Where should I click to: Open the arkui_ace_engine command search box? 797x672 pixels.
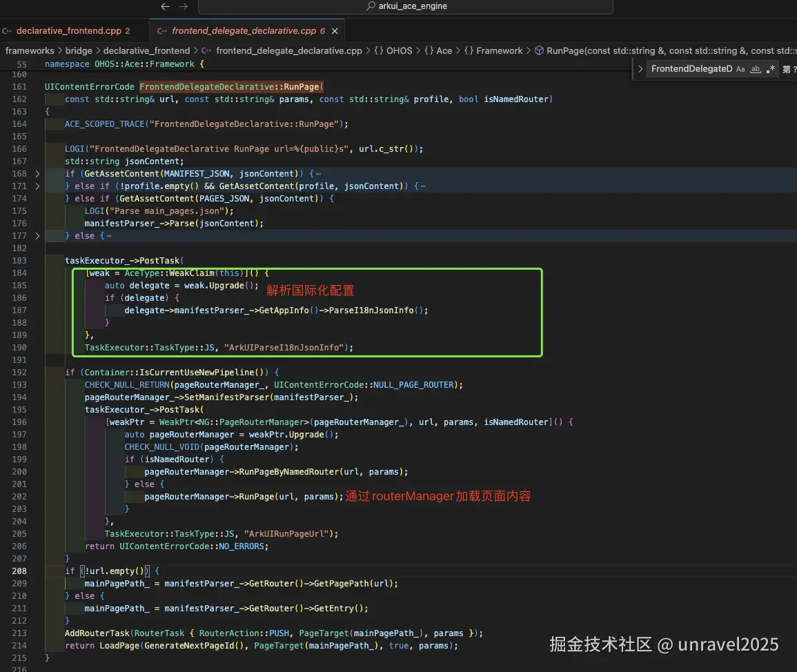point(406,6)
